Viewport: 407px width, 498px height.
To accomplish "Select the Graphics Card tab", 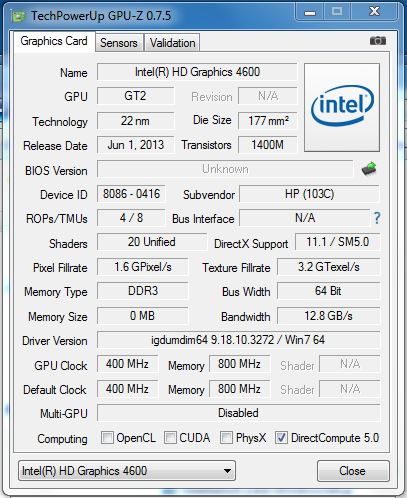I will click(x=54, y=41).
